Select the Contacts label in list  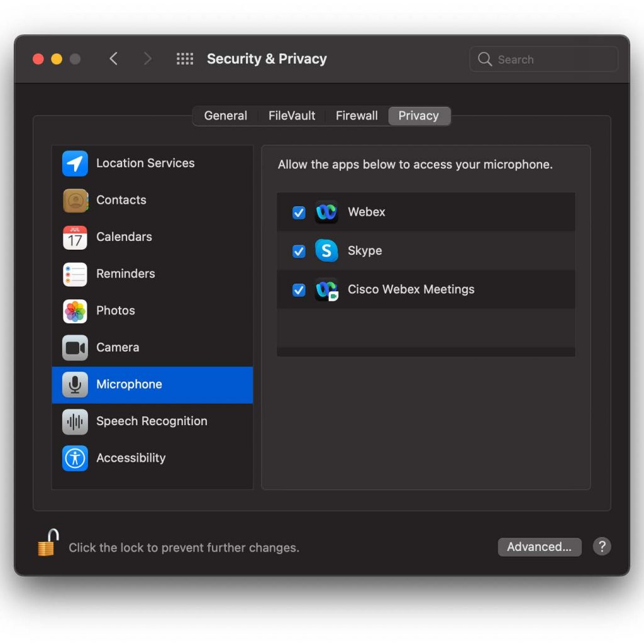click(121, 201)
